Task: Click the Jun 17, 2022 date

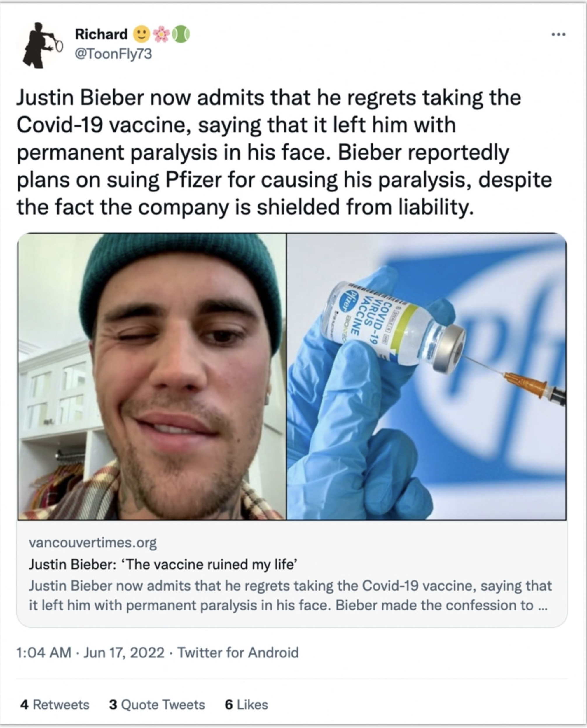Action: [x=124, y=653]
